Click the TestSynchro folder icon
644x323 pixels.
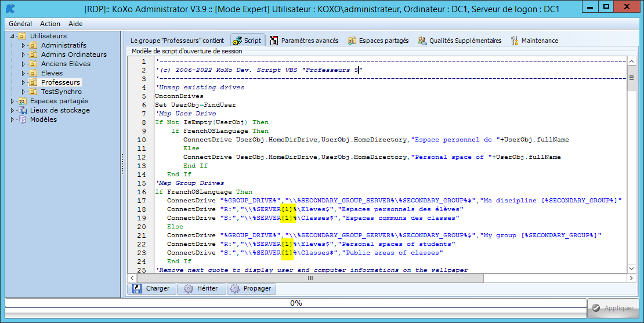click(x=33, y=92)
